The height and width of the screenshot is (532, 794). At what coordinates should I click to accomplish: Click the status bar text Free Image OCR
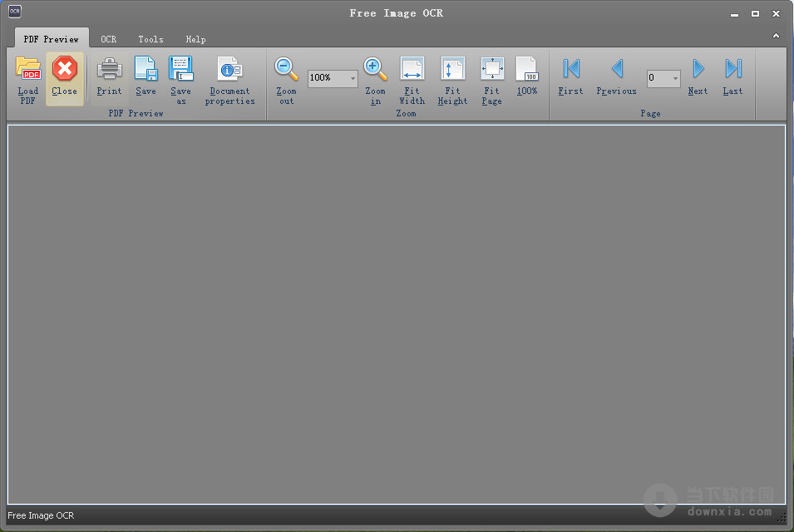point(41,515)
